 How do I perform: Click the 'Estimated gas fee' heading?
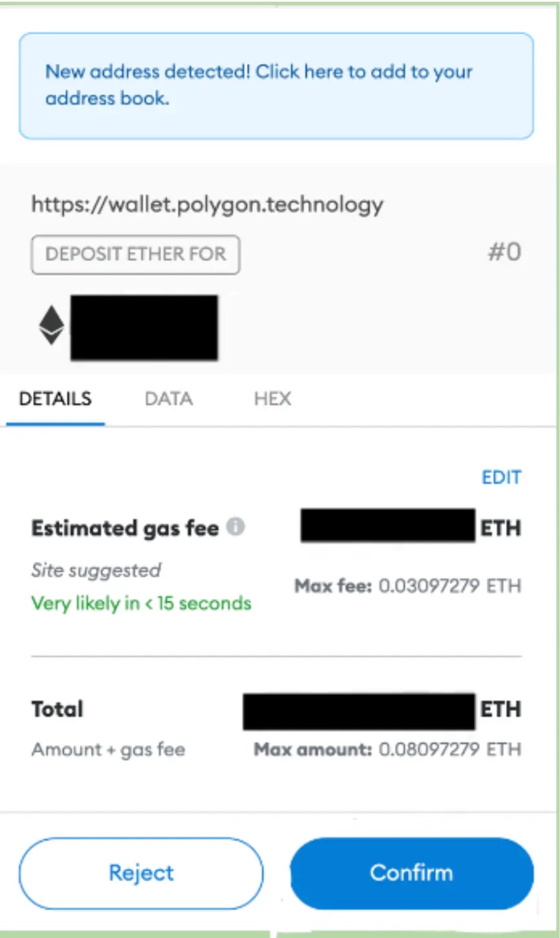tap(125, 529)
